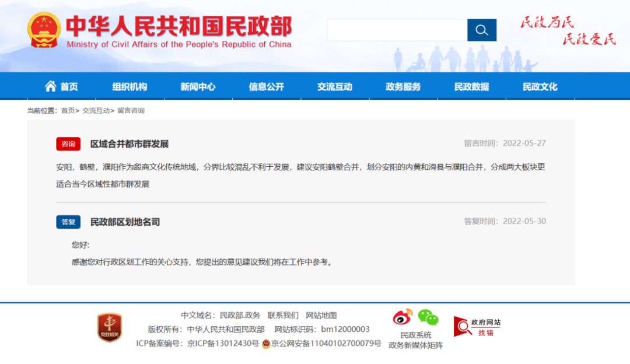Open the 民政文化 menu
The width and height of the screenshot is (630, 364).
point(540,86)
